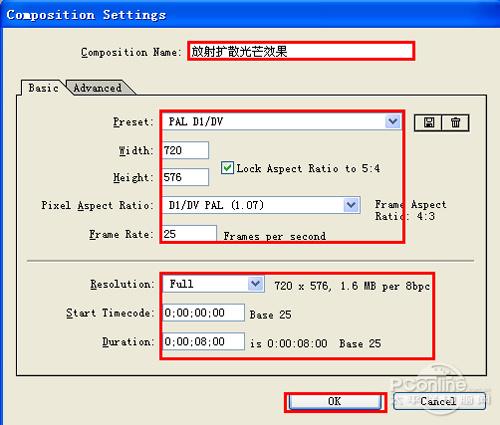
Task: Click the Preset dropdown arrow button
Action: click(x=393, y=121)
